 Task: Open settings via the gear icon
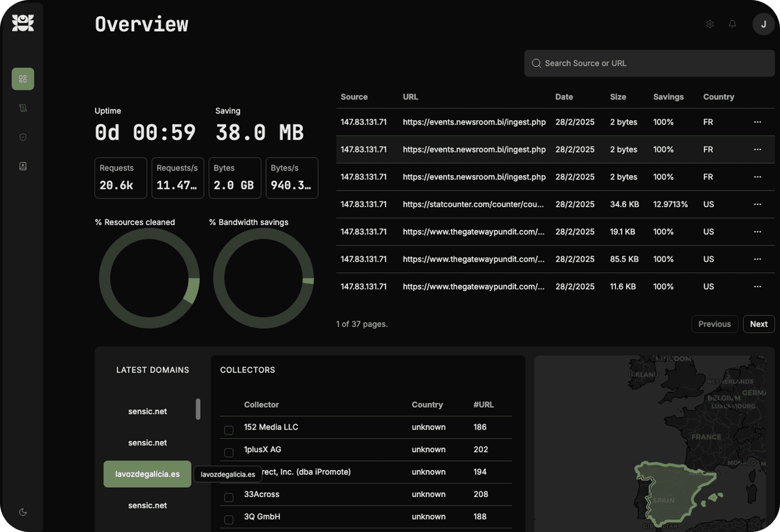[710, 24]
